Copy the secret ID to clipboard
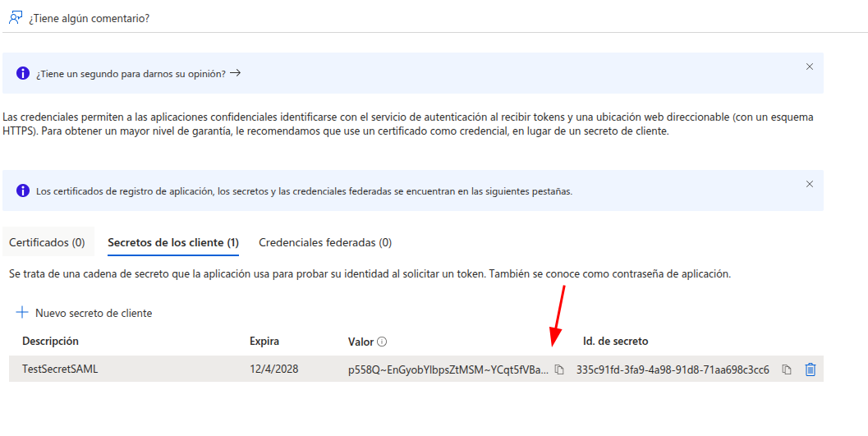This screenshot has width=868, height=436. 787,369
